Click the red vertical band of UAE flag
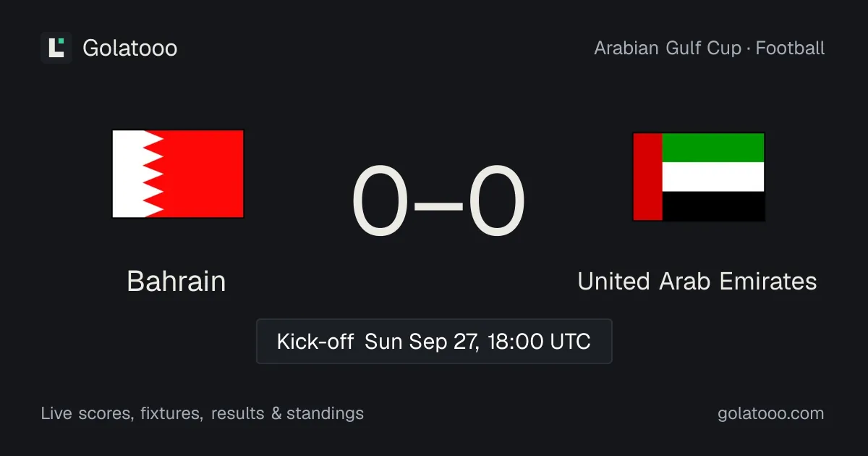868x456 pixels. coord(648,177)
